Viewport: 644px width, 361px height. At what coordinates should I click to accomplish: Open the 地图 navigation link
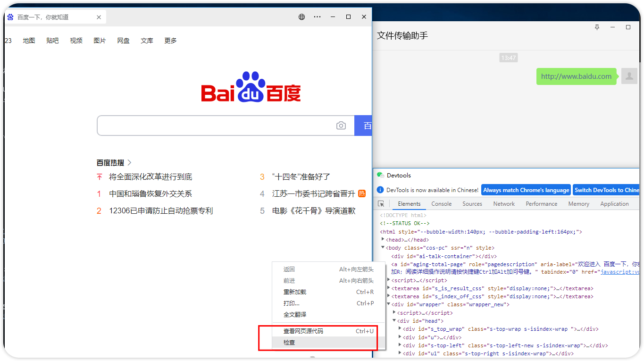pos(29,41)
